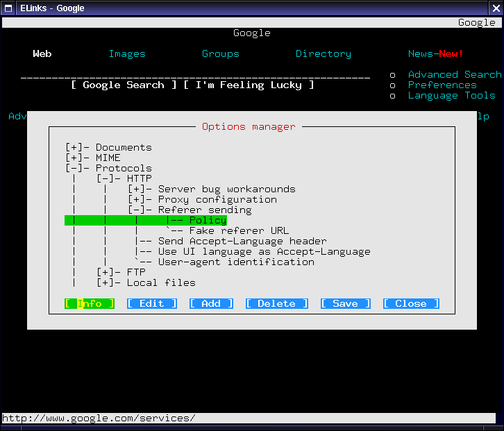The height and width of the screenshot is (431, 504).
Task: Select Use UI language as Accept-Language
Action: tap(264, 252)
